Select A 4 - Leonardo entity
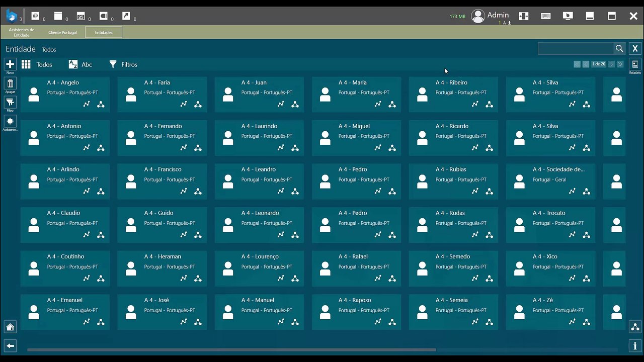Viewport: 644px width, 362px height. click(259, 225)
